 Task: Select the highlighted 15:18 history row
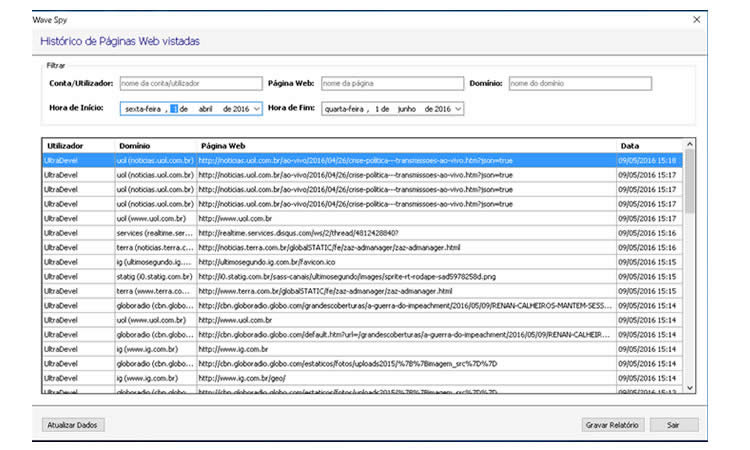[360, 160]
